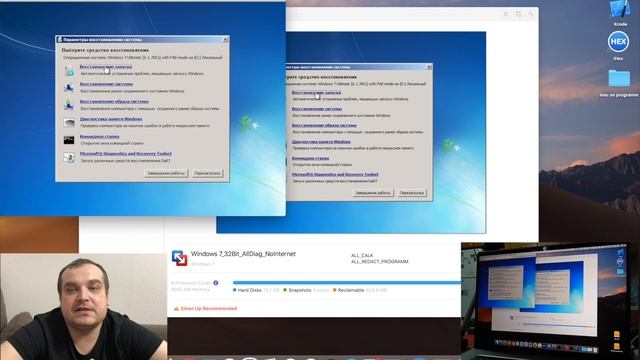Click "Завершение работы" button in background VM window
Screen dimensions: 640x360
(x=373, y=193)
